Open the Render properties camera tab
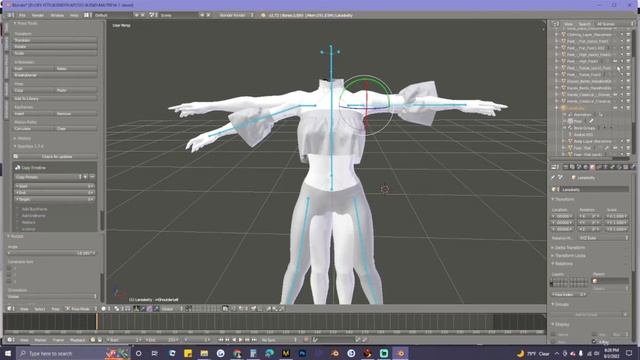This screenshot has height=360, width=640. click(566, 167)
